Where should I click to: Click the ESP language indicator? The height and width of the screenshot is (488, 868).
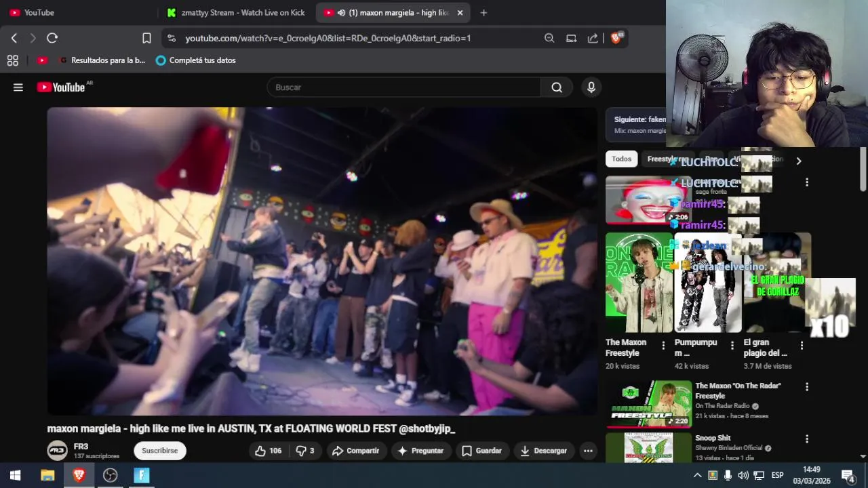tap(777, 475)
